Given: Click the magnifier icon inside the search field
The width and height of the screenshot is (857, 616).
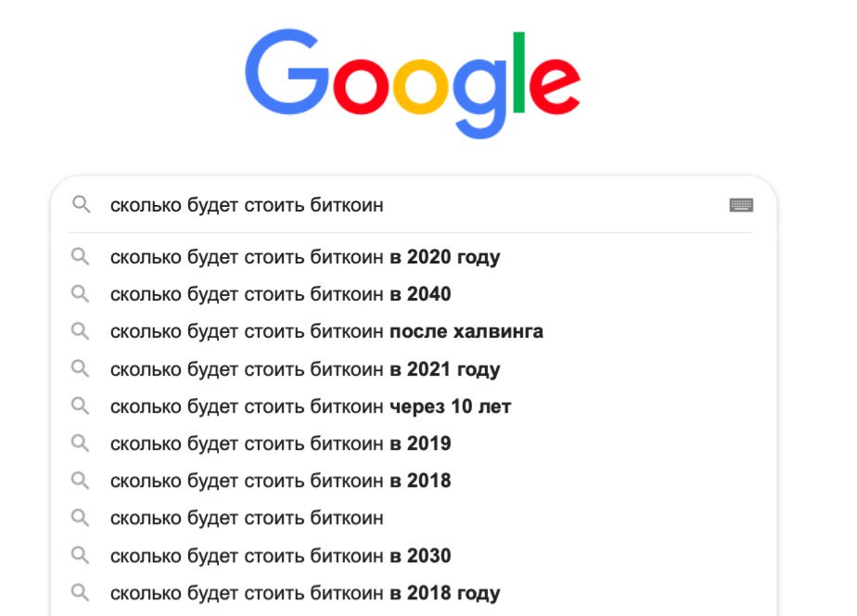Looking at the screenshot, I should 81,204.
